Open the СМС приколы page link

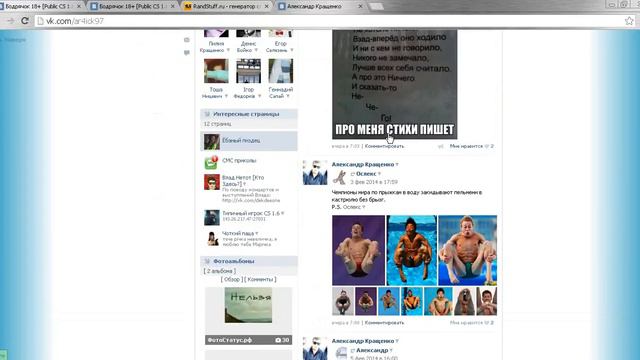click(239, 160)
